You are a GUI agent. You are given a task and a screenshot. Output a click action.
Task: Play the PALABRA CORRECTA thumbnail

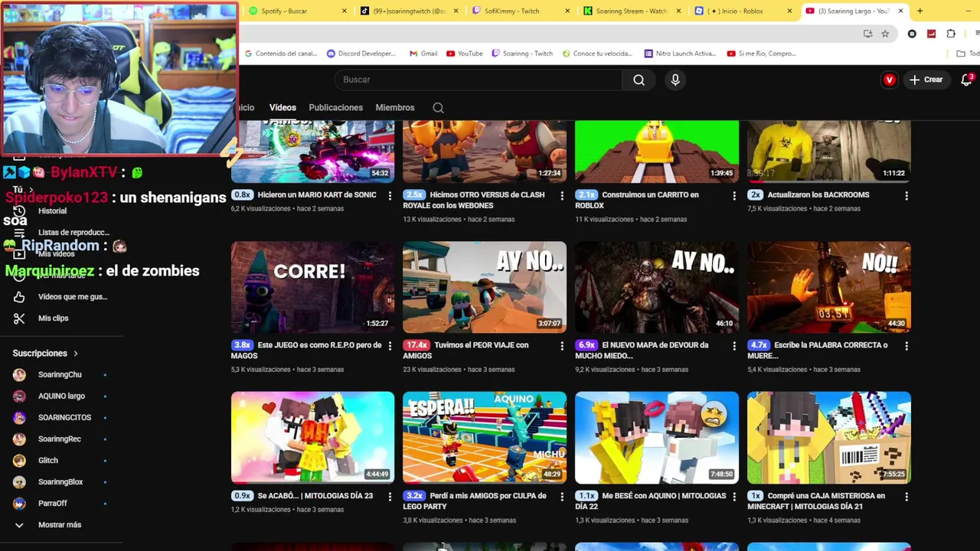[x=829, y=287]
